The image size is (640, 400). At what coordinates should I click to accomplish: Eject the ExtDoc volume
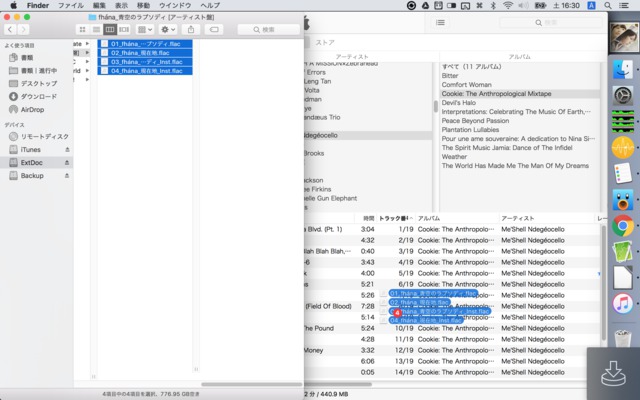[68, 162]
